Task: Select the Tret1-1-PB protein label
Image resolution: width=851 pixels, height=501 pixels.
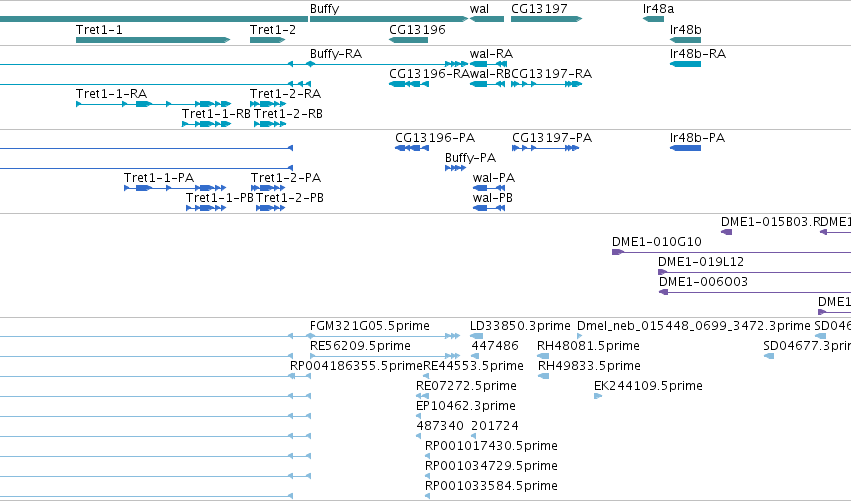Action: click(220, 198)
